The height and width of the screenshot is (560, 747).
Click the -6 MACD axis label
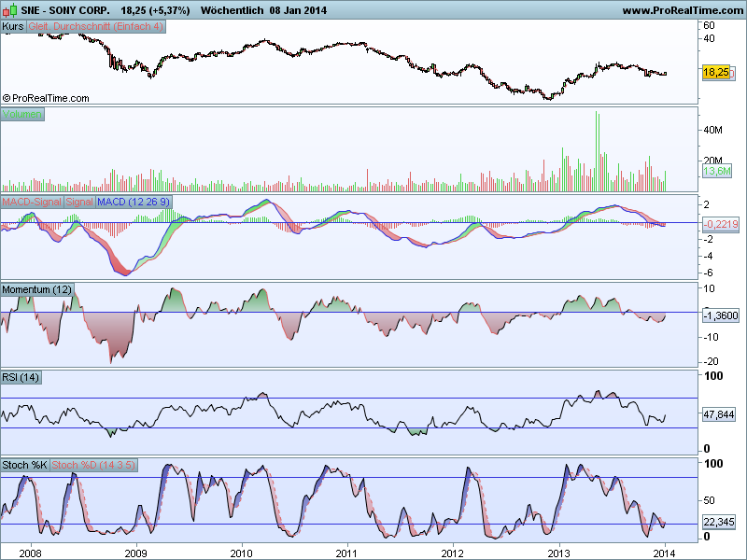[708, 273]
